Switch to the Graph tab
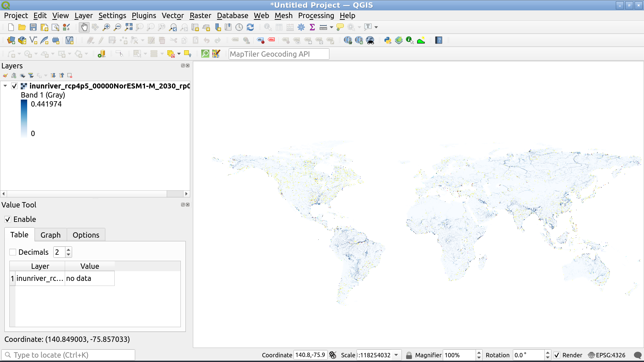This screenshot has height=362, width=644. coord(50,235)
